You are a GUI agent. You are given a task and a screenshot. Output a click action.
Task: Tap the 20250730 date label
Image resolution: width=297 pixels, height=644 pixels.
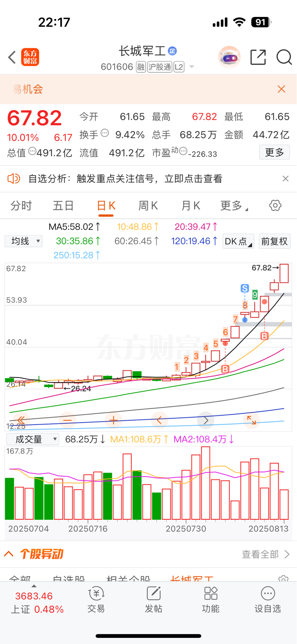186,529
